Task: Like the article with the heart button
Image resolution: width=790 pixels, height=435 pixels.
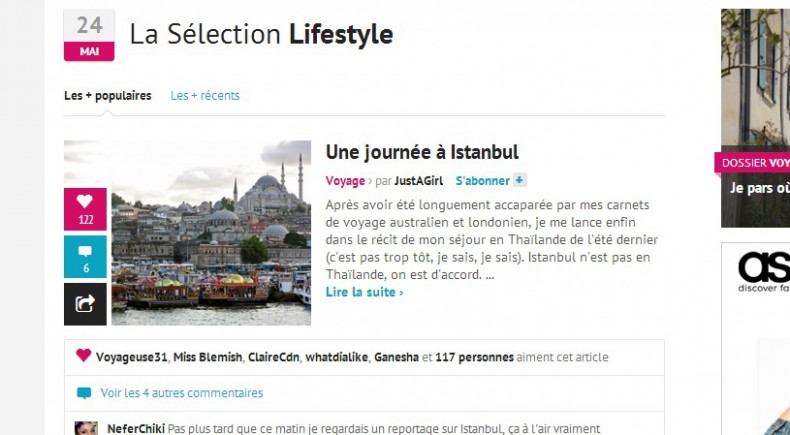Action: pos(85,209)
